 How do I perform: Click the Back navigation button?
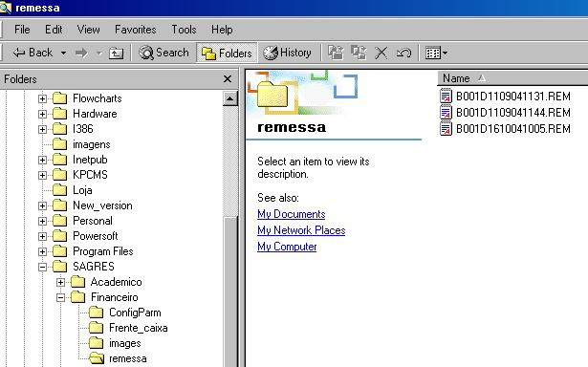33,53
